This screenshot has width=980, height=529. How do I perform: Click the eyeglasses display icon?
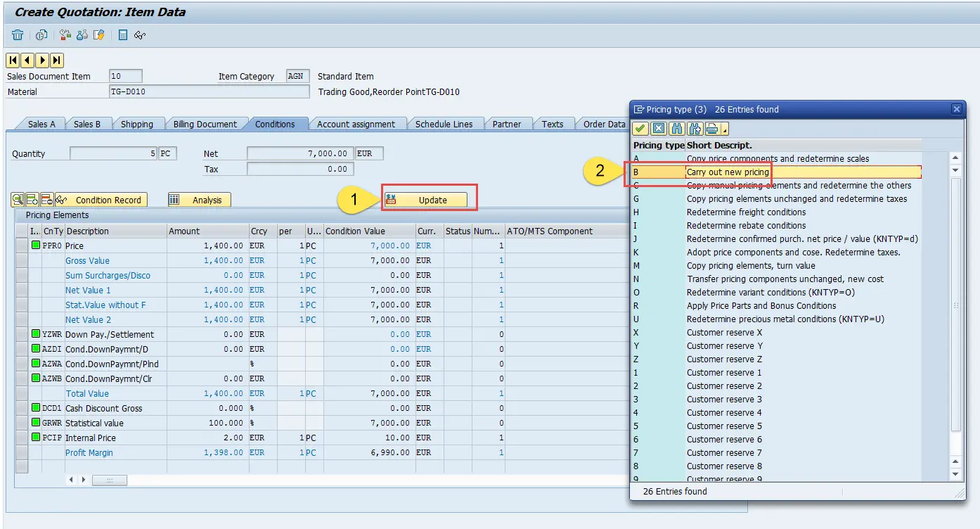(x=140, y=35)
